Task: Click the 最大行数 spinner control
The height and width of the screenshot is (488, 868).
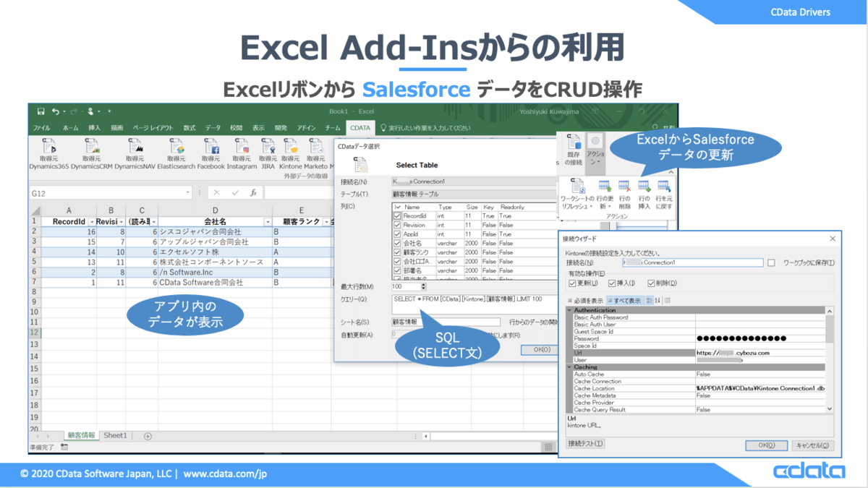Action: 423,287
